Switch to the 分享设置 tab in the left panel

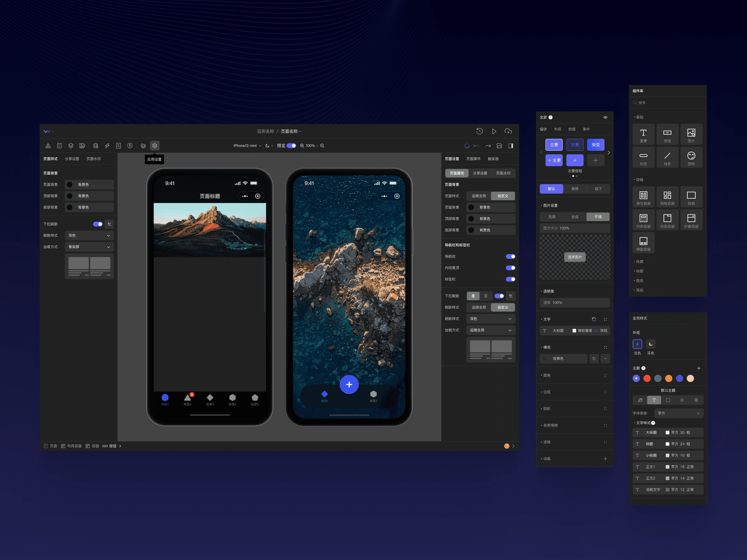72,159
